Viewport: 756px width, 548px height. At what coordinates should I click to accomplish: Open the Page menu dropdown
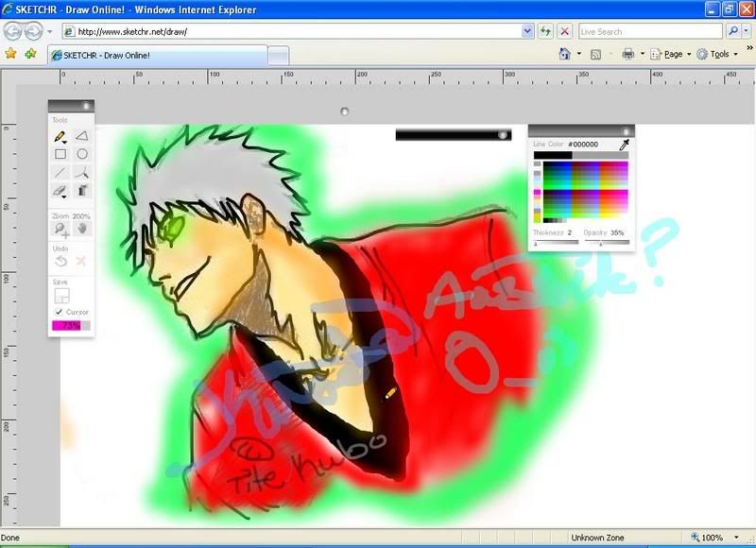[671, 54]
